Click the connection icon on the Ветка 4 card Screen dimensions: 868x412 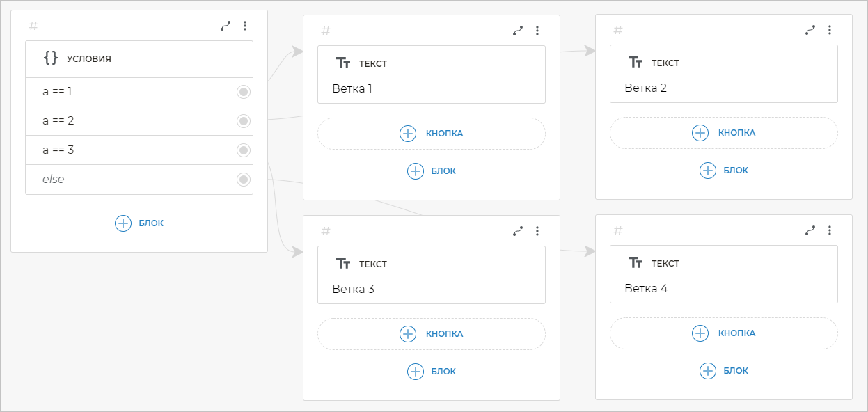[810, 230]
